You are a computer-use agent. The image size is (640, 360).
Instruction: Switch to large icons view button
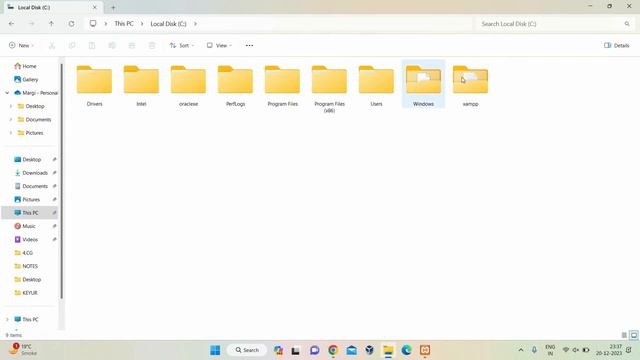click(x=634, y=335)
